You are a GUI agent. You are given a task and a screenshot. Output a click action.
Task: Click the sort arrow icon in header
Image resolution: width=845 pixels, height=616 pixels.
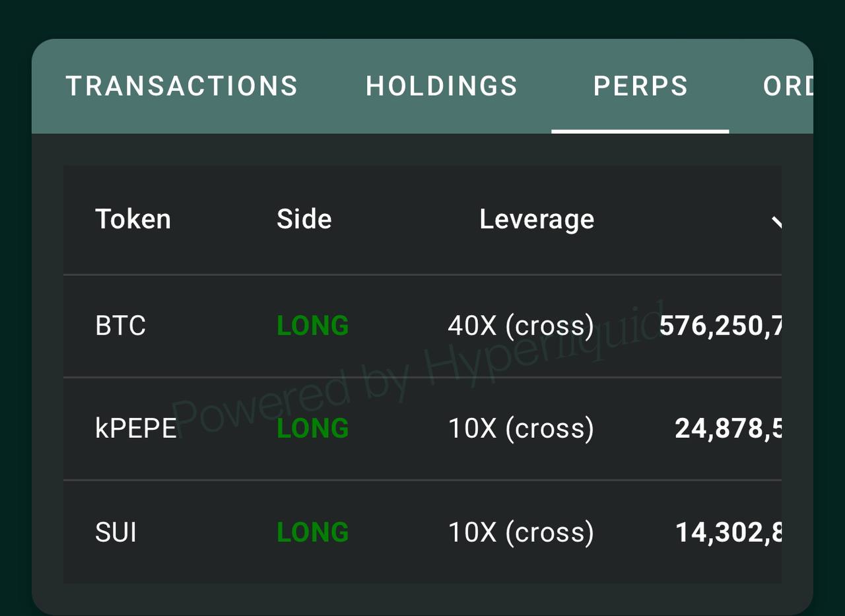coord(776,222)
